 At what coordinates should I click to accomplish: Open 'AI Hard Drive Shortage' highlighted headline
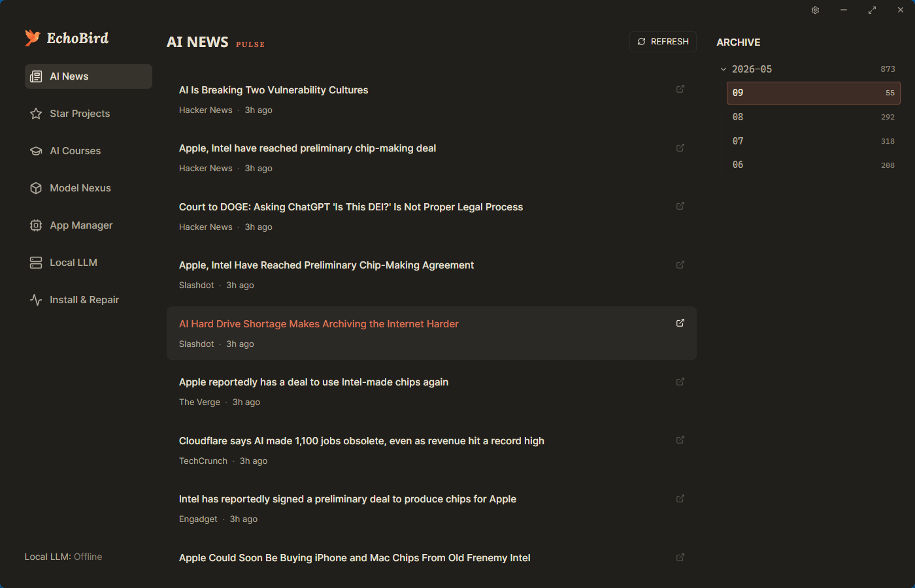319,324
